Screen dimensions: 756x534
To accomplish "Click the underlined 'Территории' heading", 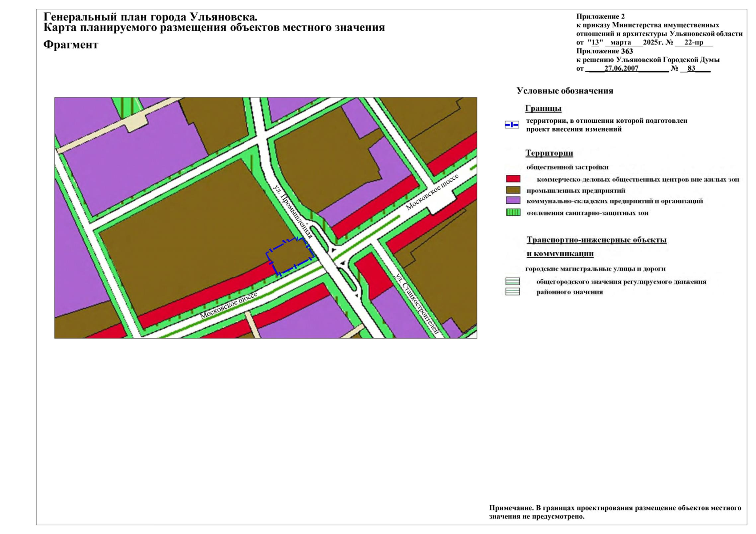I will tap(549, 153).
